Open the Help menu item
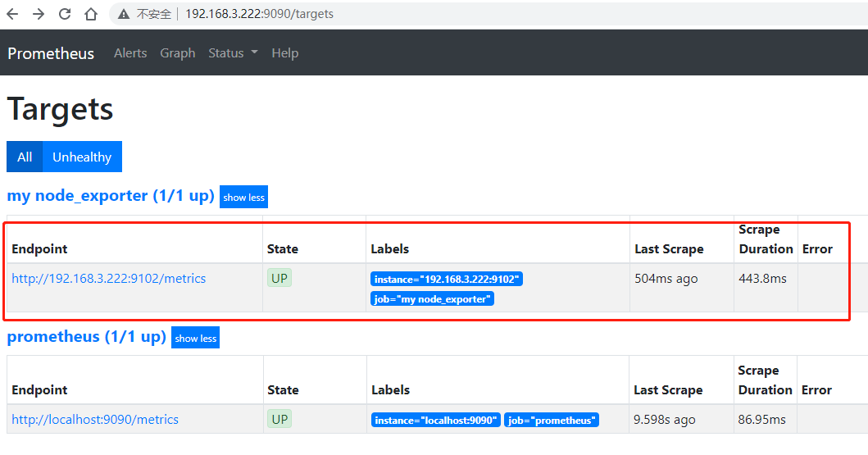Screen dimensions: 868x455 285,53
